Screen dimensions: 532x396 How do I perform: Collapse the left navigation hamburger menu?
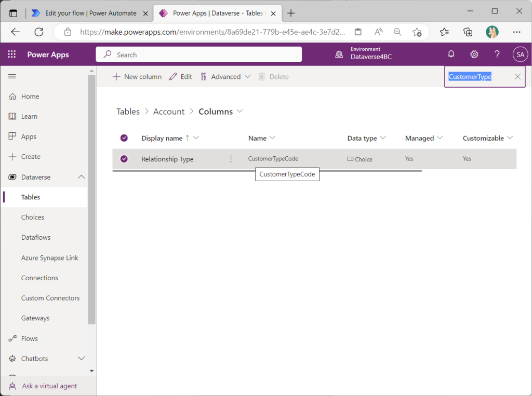(x=12, y=76)
